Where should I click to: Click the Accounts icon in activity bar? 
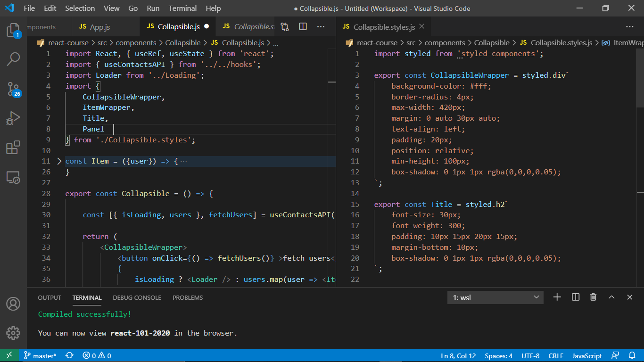point(13,304)
